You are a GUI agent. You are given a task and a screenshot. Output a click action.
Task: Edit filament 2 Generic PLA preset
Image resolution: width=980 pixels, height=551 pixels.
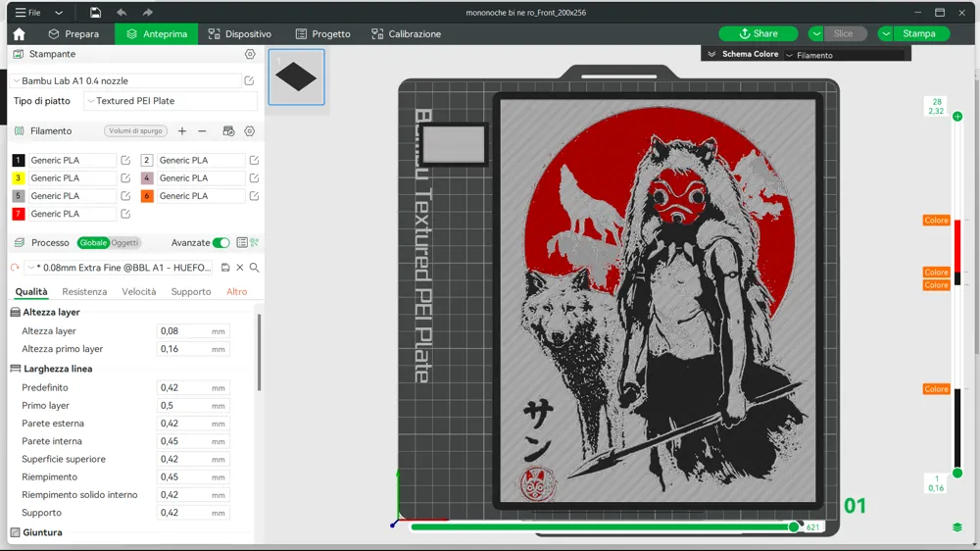255,161
